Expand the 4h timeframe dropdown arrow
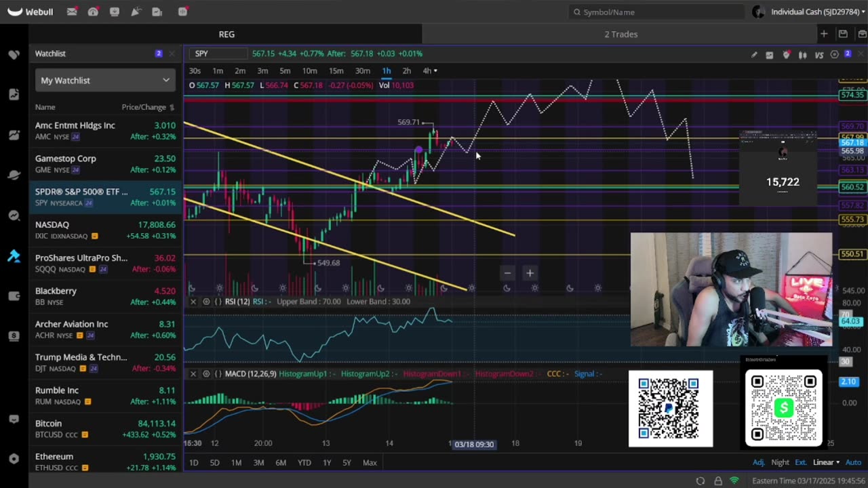 tap(435, 71)
